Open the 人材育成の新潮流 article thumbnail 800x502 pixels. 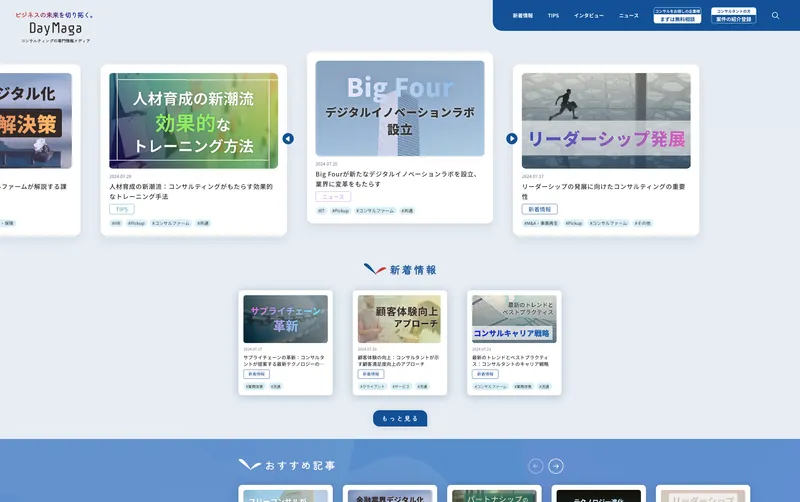[194, 120]
